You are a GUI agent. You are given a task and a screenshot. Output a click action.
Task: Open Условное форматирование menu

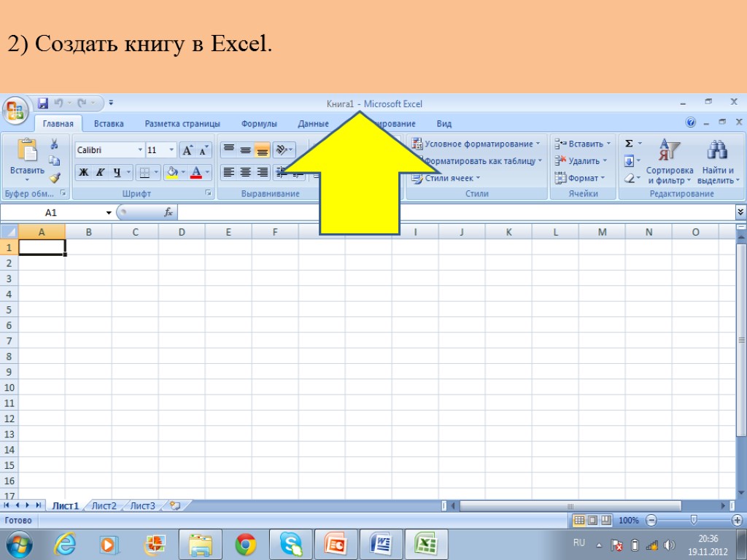pyautogui.click(x=476, y=144)
